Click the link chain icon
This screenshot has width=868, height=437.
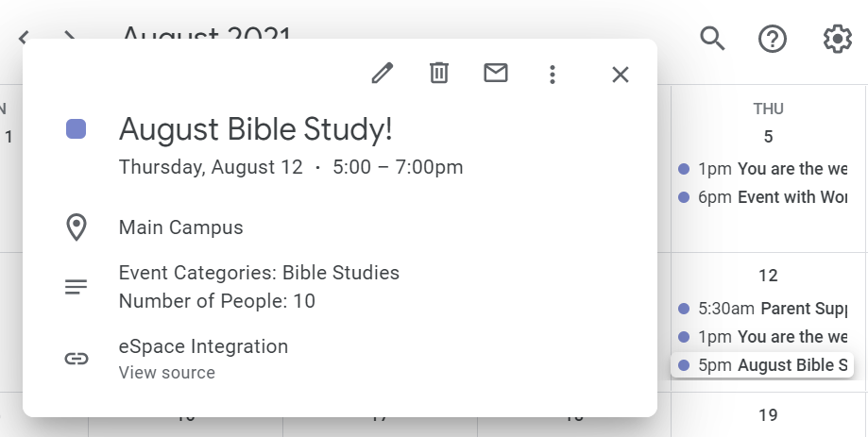tap(77, 359)
